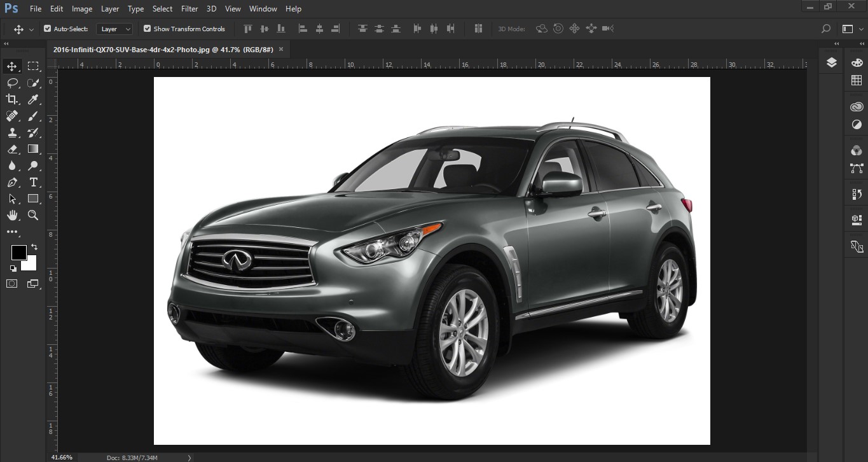Align horizontal centers in options bar
The image size is (868, 462).
click(319, 29)
